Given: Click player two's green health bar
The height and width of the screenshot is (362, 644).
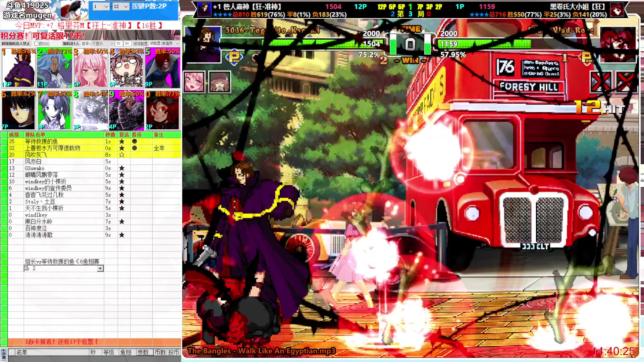Looking at the screenshot, I should 484,44.
